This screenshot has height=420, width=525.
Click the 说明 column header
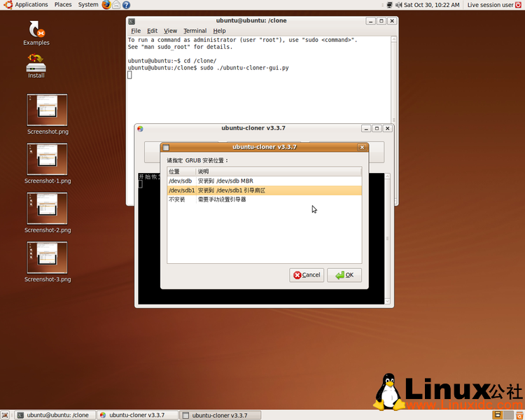pos(279,171)
